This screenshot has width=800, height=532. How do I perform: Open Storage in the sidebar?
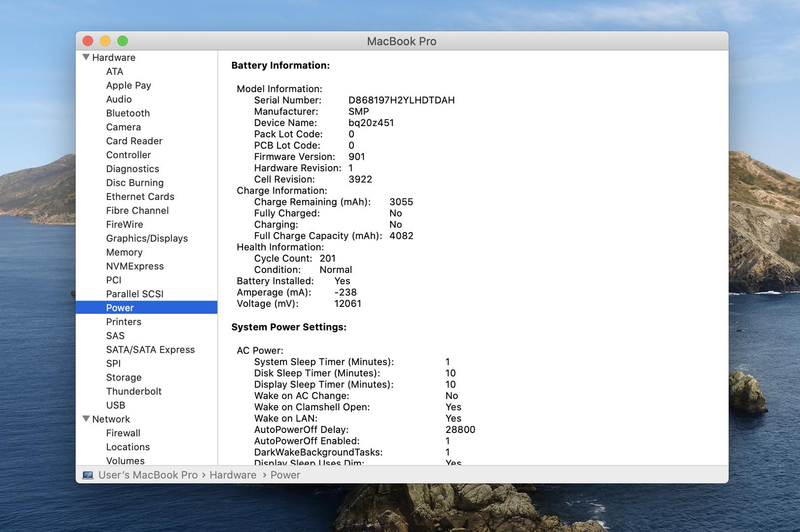point(124,377)
